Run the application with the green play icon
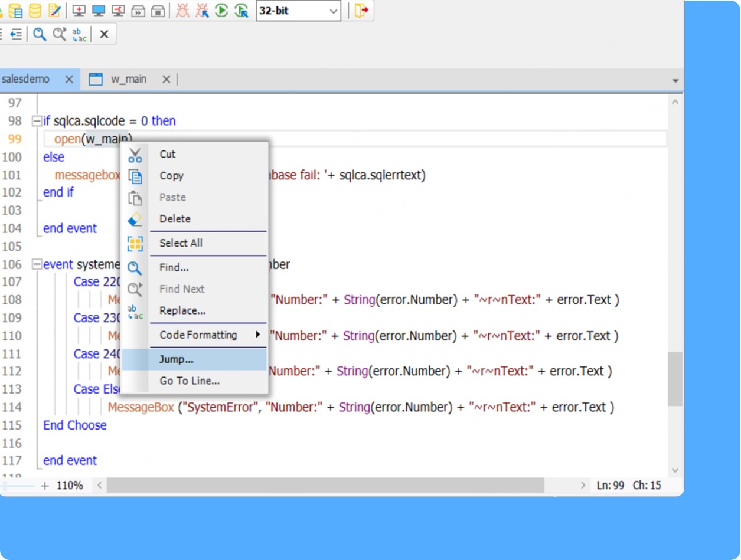The image size is (741, 560). pyautogui.click(x=221, y=11)
